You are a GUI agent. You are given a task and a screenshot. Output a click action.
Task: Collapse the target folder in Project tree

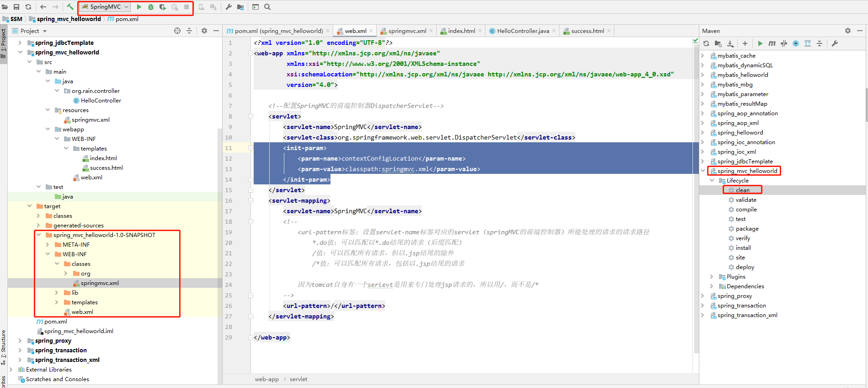coord(29,206)
